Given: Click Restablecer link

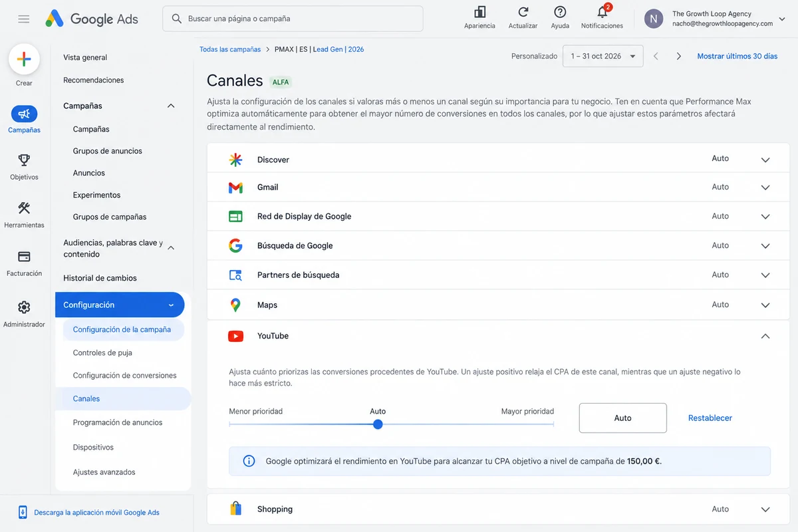Looking at the screenshot, I should click(x=710, y=418).
